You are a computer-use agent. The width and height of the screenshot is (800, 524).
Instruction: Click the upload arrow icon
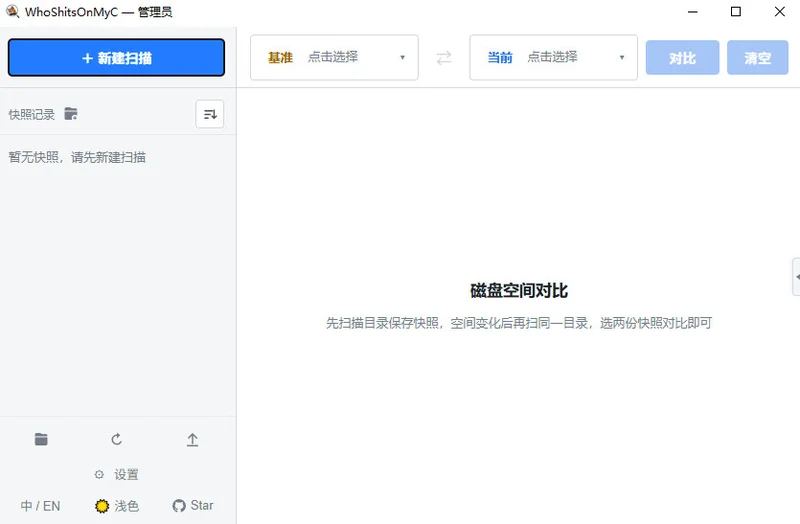(192, 440)
